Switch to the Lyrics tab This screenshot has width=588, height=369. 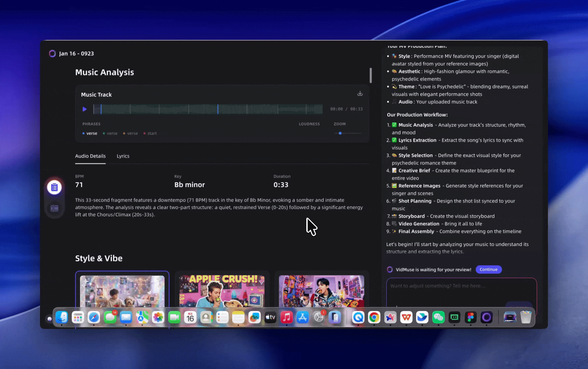click(123, 156)
